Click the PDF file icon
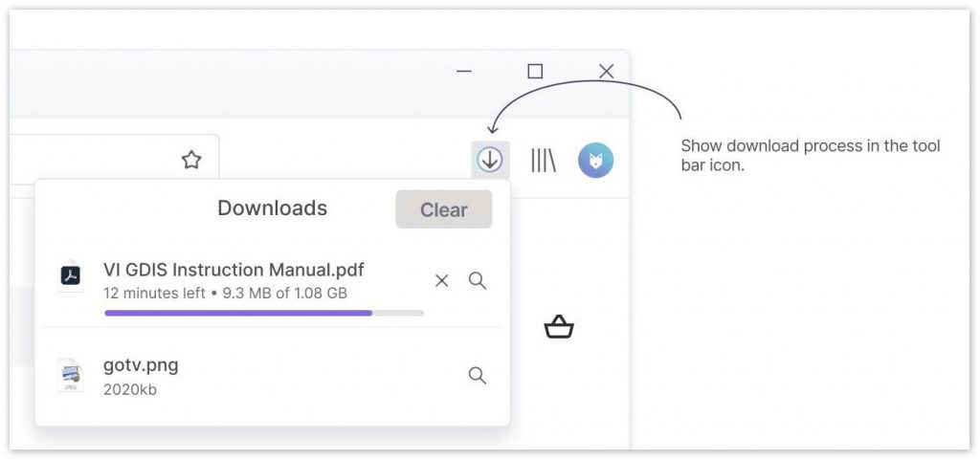Image resolution: width=980 pixels, height=460 pixels. coord(70,275)
